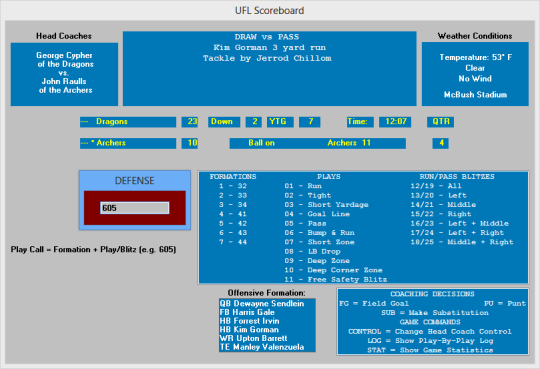Click play 10 - Deep Corner Zone
The image size is (540, 369).
[x=333, y=270]
